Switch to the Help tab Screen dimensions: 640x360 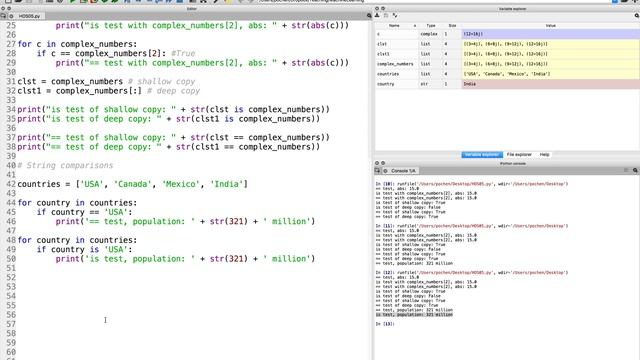coord(544,155)
